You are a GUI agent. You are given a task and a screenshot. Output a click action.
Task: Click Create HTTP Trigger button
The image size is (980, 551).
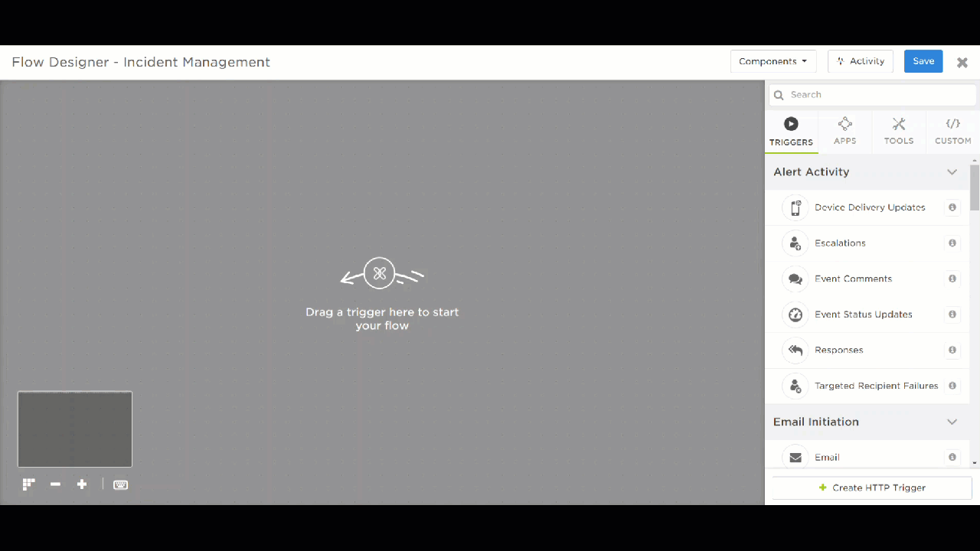[872, 487]
